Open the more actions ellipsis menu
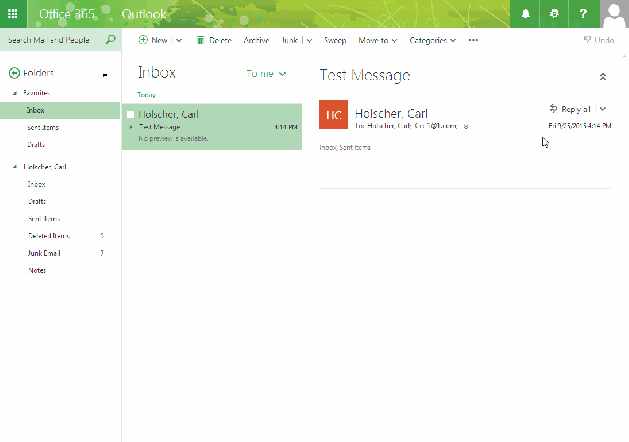This screenshot has height=442, width=629. (473, 40)
